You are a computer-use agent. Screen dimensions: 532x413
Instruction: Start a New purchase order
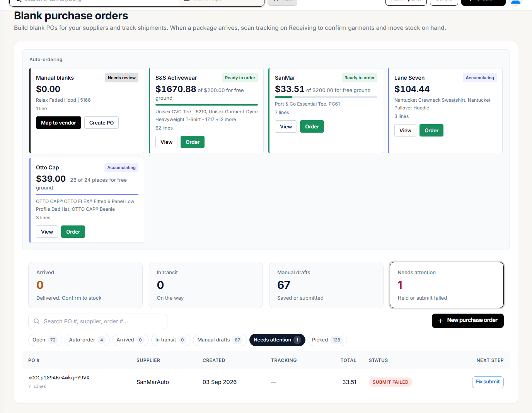coord(468,321)
